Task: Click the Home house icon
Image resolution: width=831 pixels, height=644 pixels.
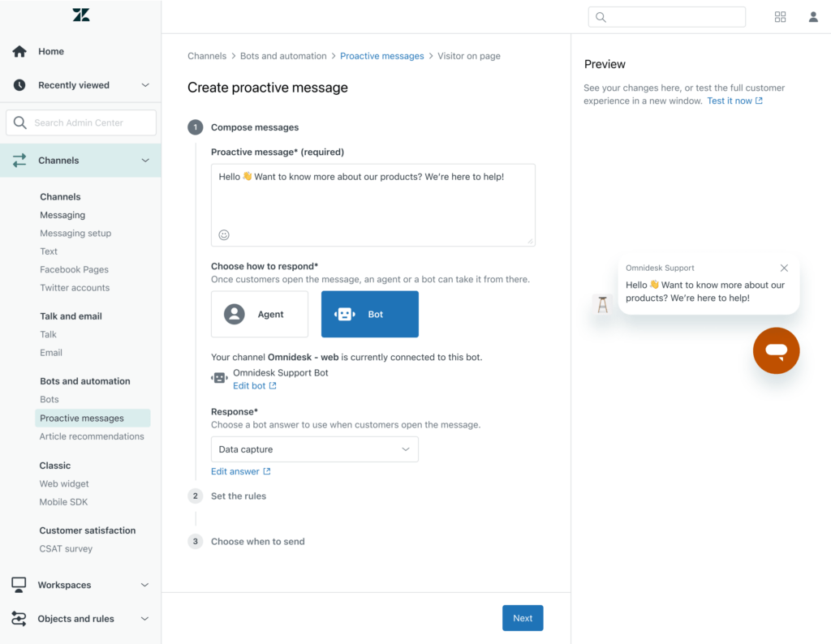Action: [19, 51]
